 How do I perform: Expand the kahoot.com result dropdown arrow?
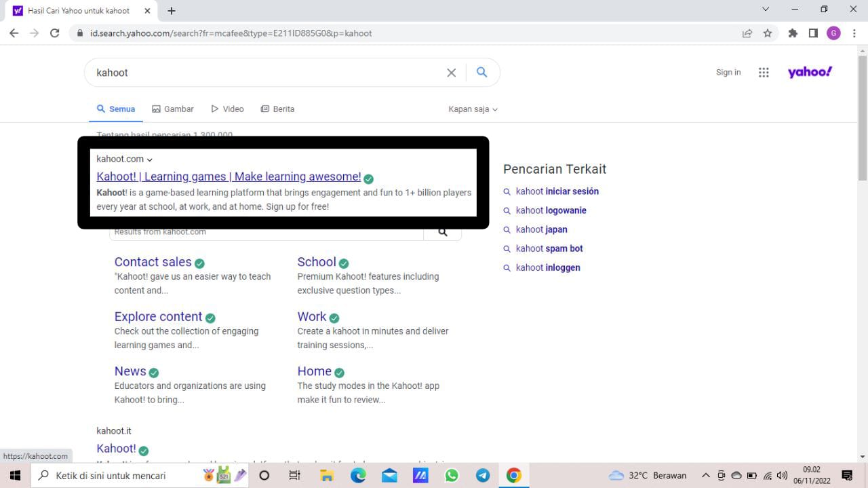(x=150, y=159)
